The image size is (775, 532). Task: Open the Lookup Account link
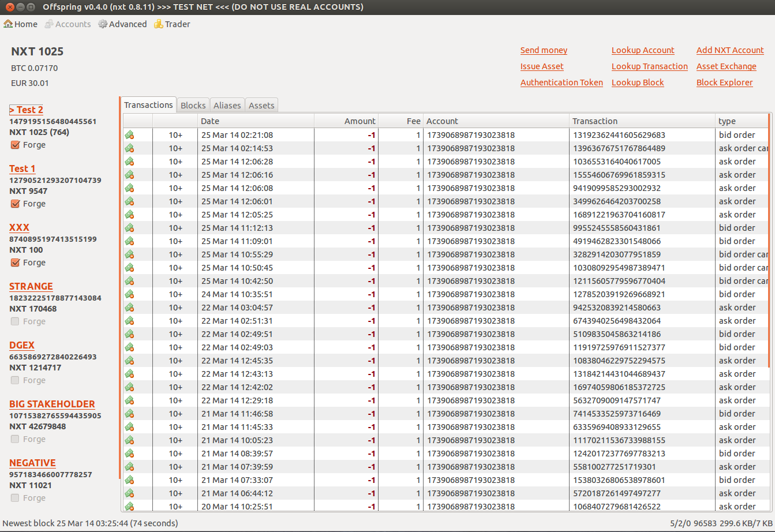point(643,50)
